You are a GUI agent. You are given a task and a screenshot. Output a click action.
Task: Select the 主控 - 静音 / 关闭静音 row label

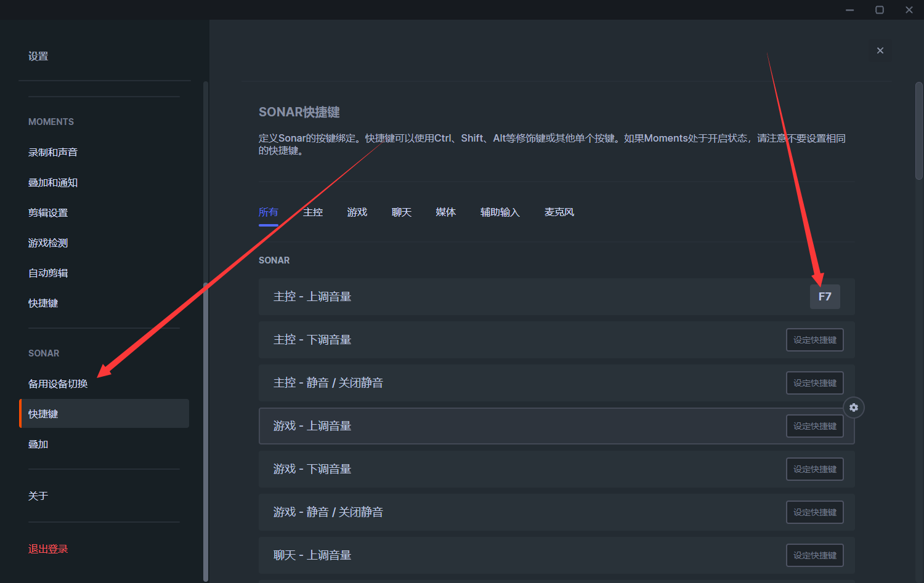tap(328, 383)
